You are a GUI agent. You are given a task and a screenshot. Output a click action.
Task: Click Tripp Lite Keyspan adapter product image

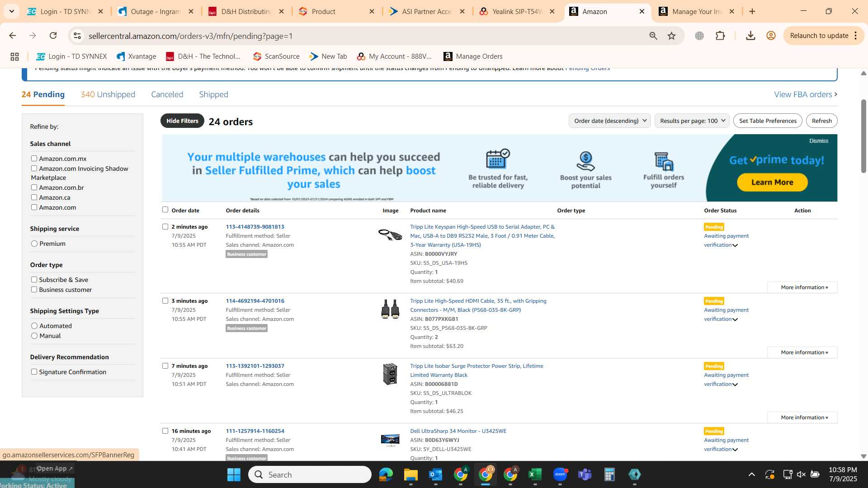pos(390,235)
